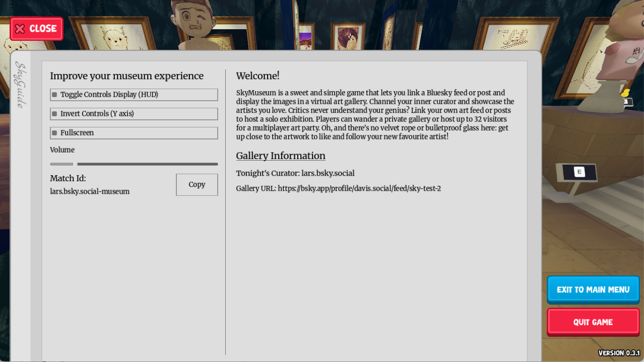Select the SkyGuide side tab
The height and width of the screenshot is (362, 644).
click(x=20, y=85)
